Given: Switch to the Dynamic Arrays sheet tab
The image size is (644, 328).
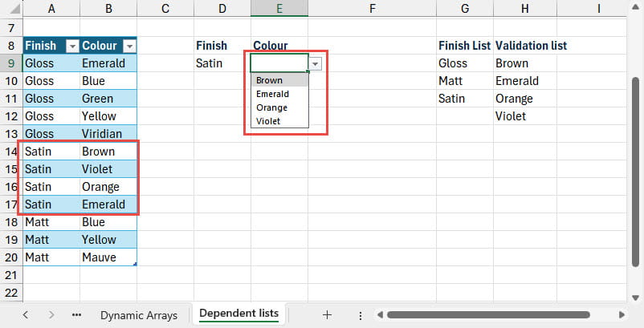Looking at the screenshot, I should pos(138,315).
